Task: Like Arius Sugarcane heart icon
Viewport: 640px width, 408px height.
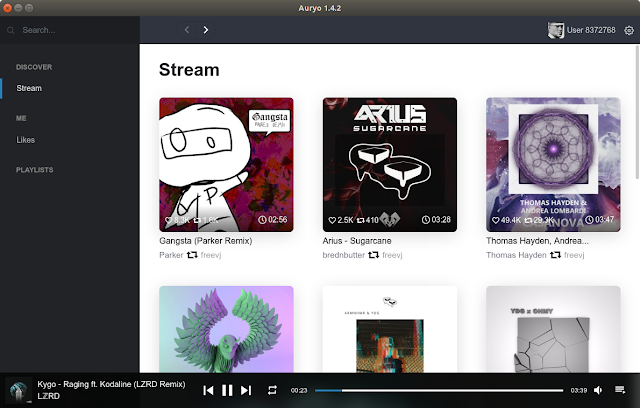Action: [x=332, y=220]
